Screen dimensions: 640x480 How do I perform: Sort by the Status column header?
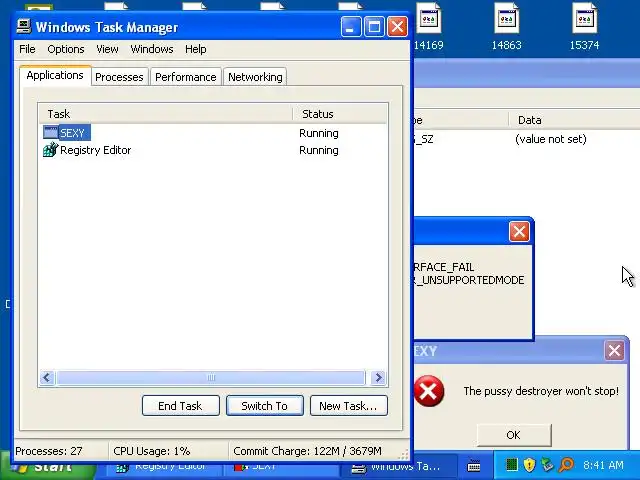point(340,114)
